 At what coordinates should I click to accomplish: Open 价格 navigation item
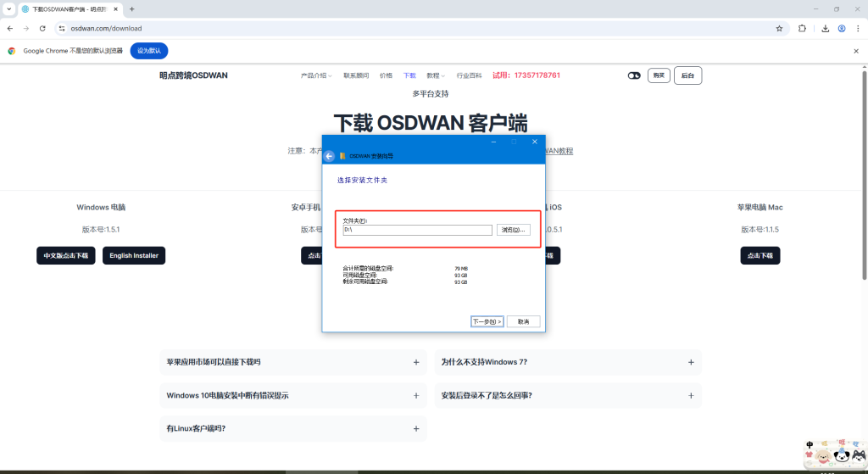coord(386,75)
